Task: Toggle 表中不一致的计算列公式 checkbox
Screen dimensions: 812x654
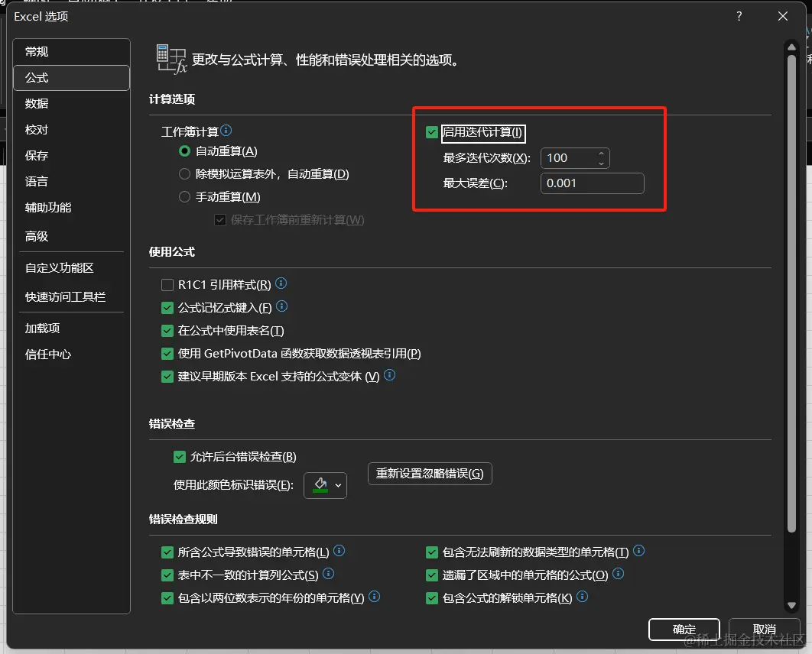Action: [167, 575]
